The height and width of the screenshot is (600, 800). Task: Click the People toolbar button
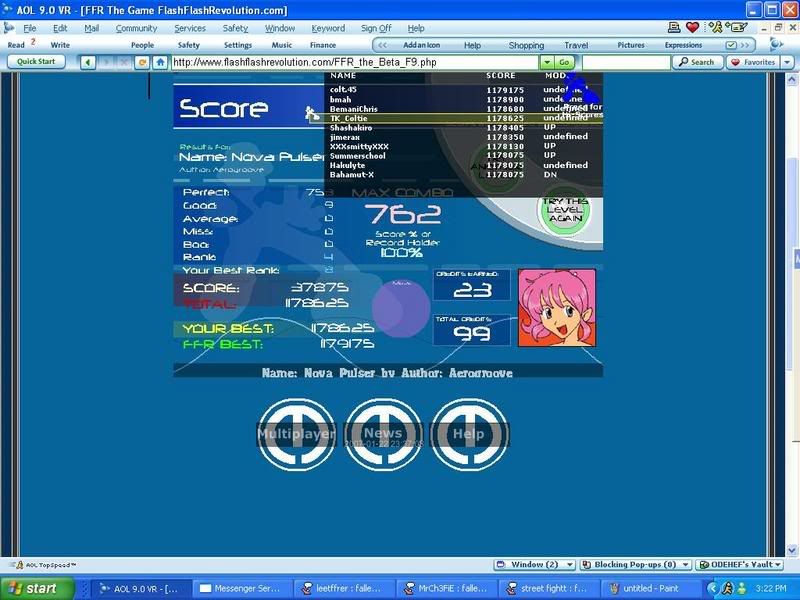142,45
